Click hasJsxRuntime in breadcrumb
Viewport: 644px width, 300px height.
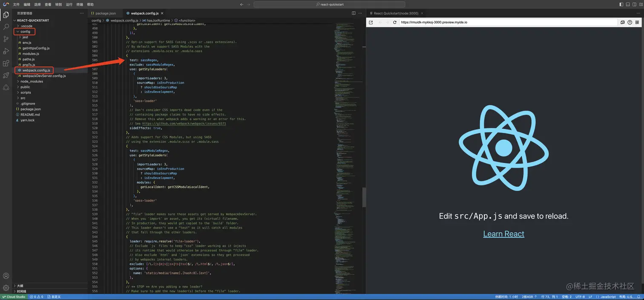pyautogui.click(x=158, y=20)
